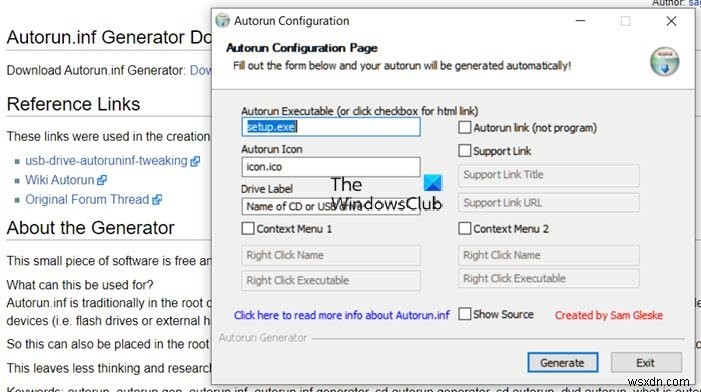Image resolution: width=701 pixels, height=392 pixels.
Task: Click the Support Link URL field
Action: (549, 203)
